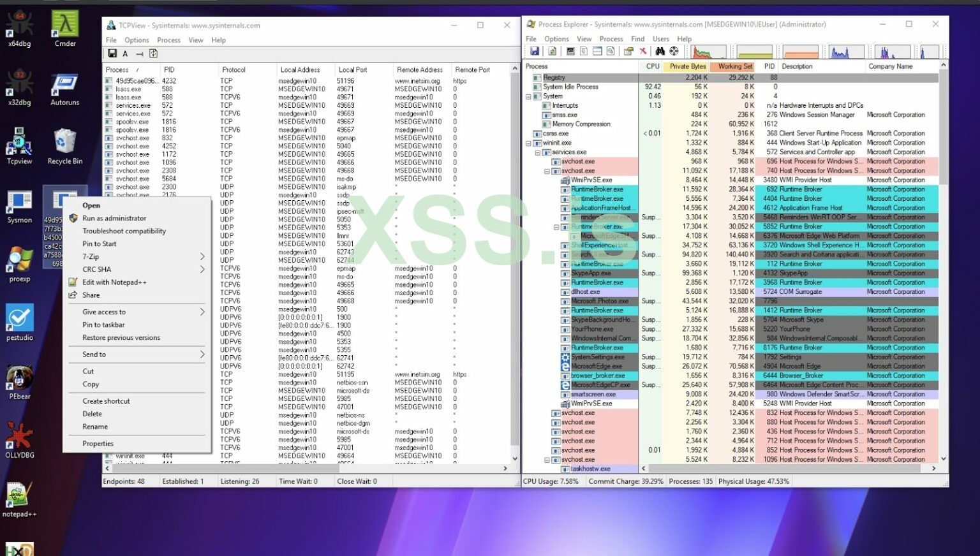Select the dllhost.exe process row
980x556 pixels.
[x=731, y=292]
